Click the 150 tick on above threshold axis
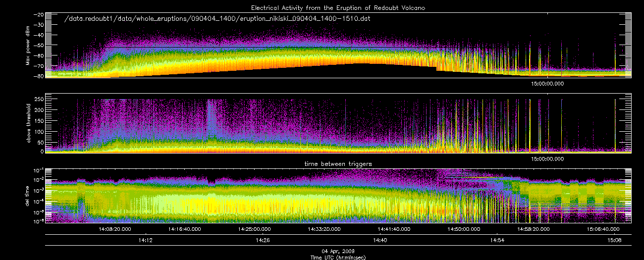644x260 pixels. (38, 120)
